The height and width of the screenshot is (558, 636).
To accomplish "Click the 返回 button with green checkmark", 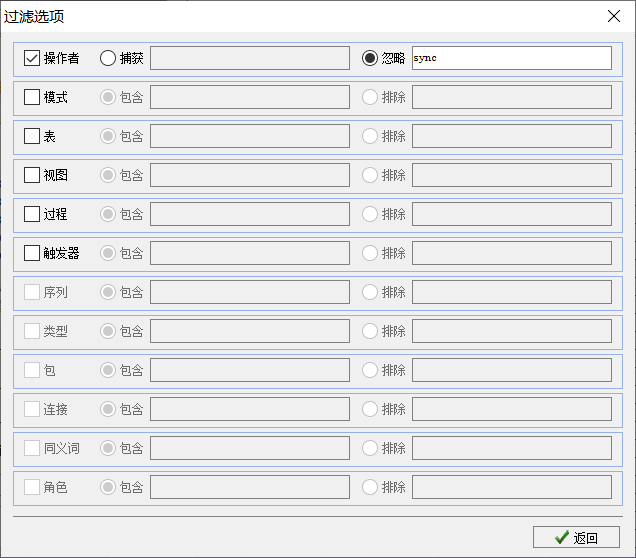I will 576,537.
